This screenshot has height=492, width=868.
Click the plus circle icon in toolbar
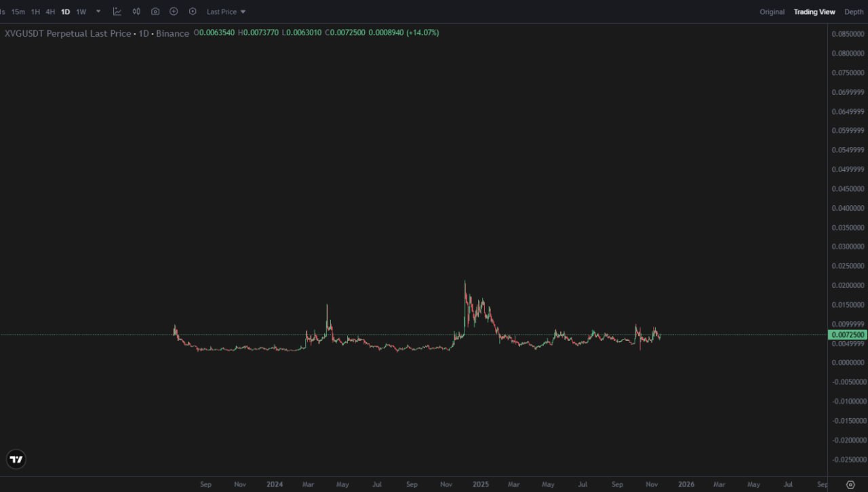(x=174, y=12)
